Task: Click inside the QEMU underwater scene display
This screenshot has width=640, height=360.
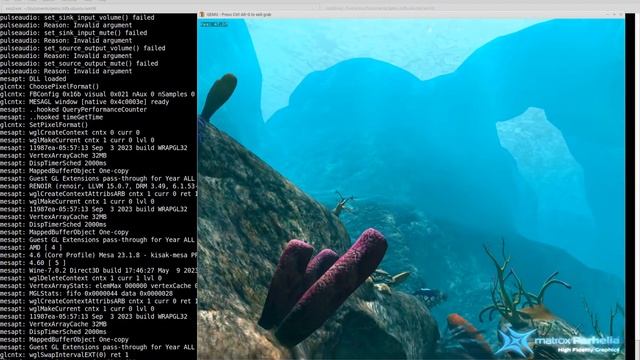Action: [x=411, y=189]
